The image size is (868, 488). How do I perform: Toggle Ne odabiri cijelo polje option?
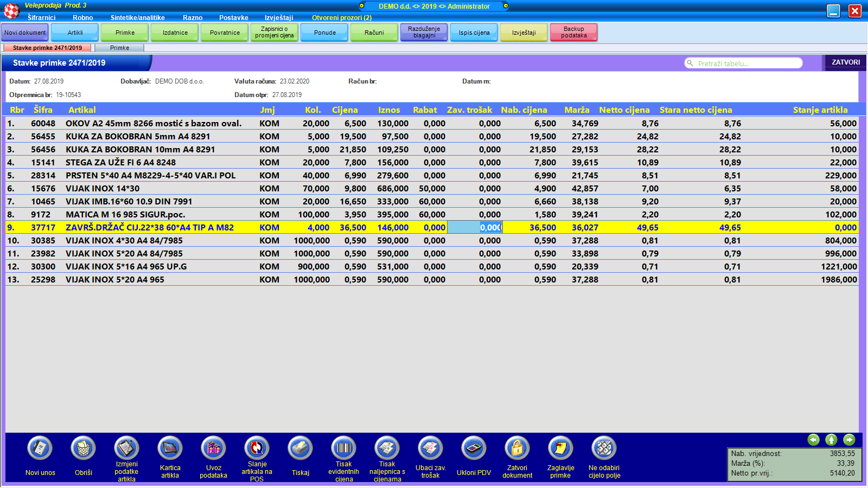tap(604, 448)
